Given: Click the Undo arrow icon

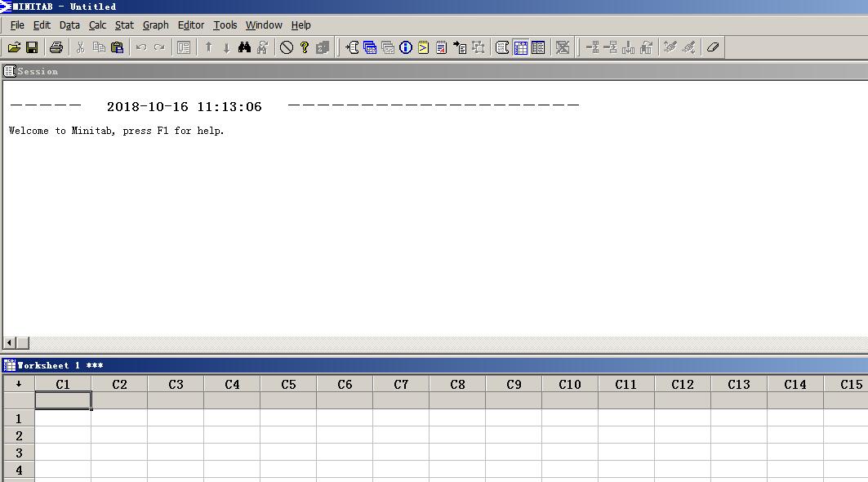Looking at the screenshot, I should [x=141, y=47].
